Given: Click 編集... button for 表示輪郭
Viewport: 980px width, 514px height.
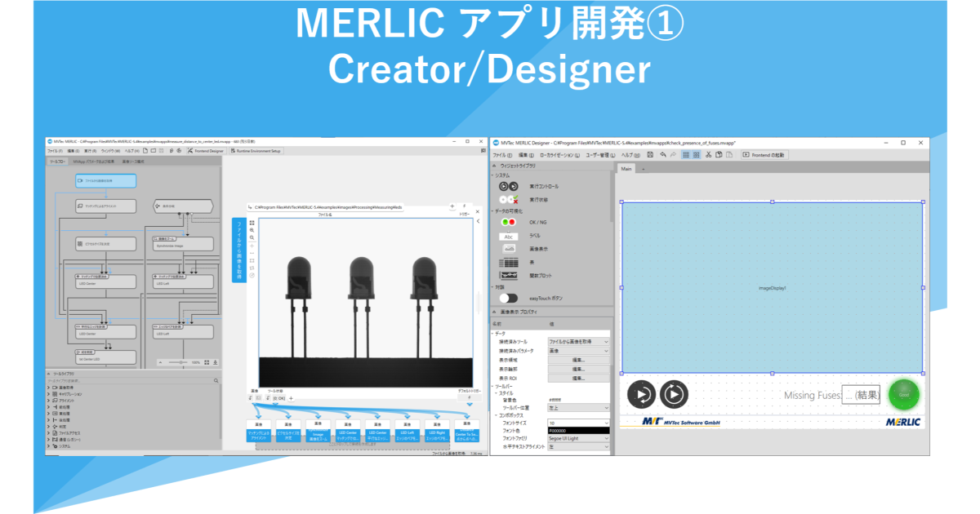Looking at the screenshot, I should click(x=578, y=369).
